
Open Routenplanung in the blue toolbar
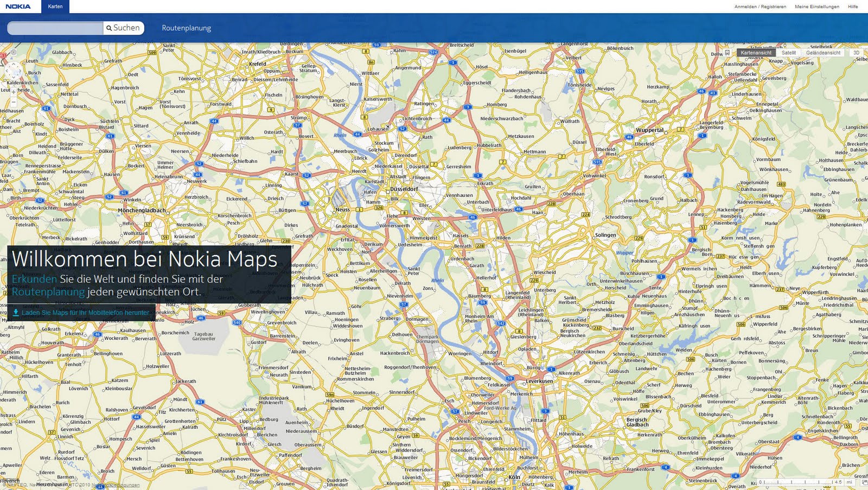coord(186,28)
